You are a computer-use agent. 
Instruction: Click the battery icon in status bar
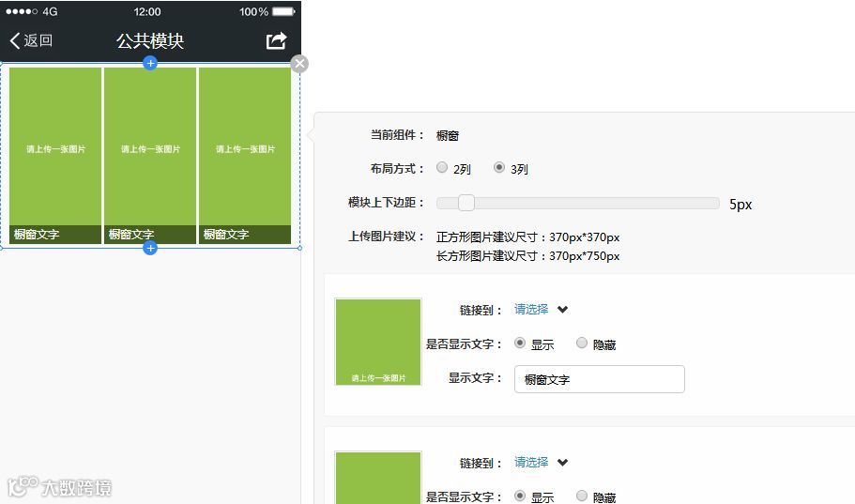283,11
